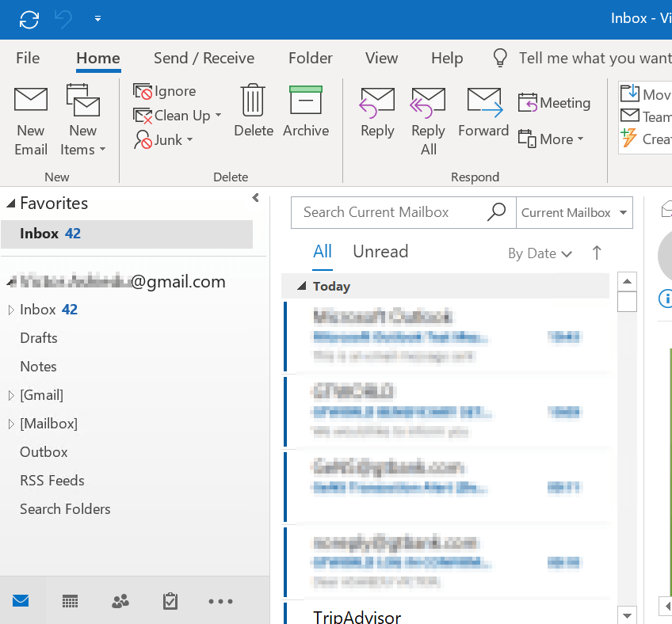Open the File menu
This screenshot has height=624, width=672.
(x=28, y=58)
